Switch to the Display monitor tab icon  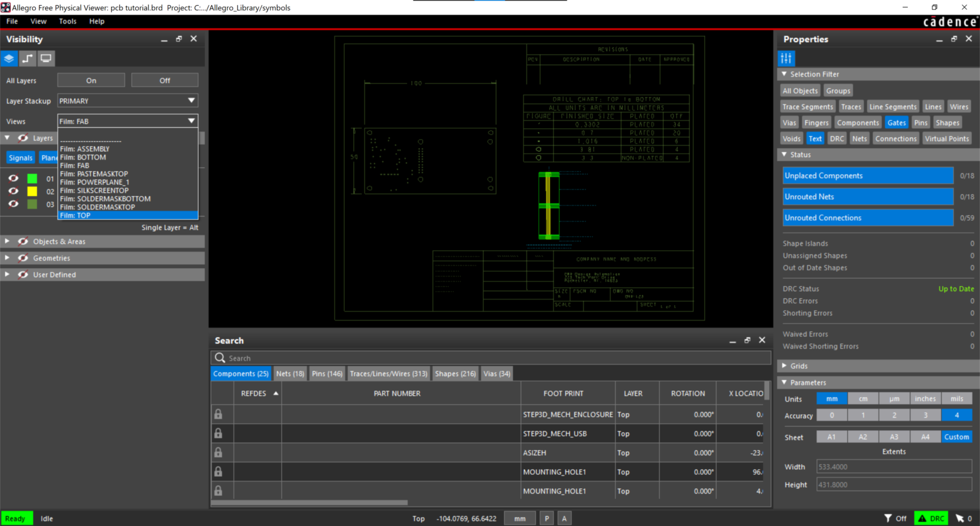[46, 59]
